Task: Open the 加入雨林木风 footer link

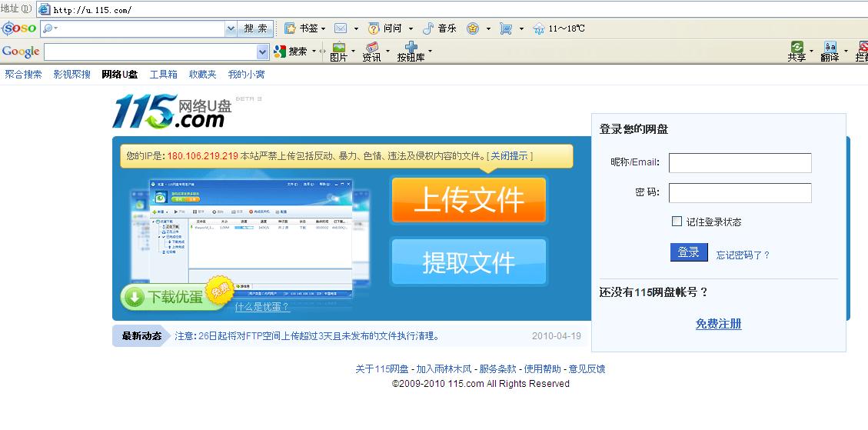Action: [x=444, y=369]
